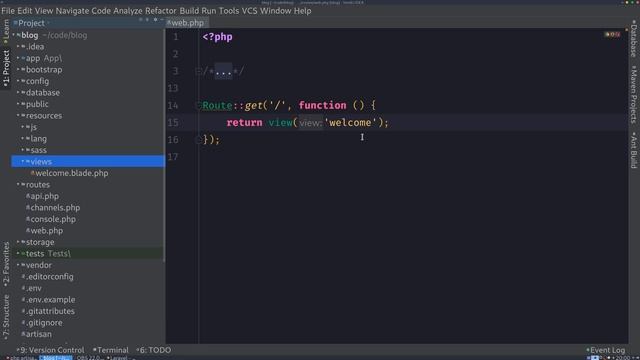Open the 9: Version Control panel
Screen dimensions: 640x360
click(51, 350)
